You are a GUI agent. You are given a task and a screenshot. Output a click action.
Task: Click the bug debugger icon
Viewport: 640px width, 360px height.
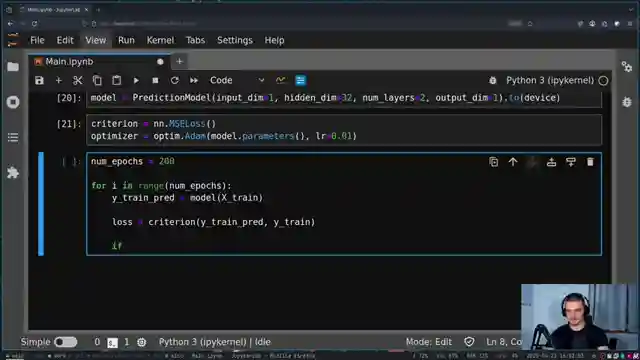(493, 80)
